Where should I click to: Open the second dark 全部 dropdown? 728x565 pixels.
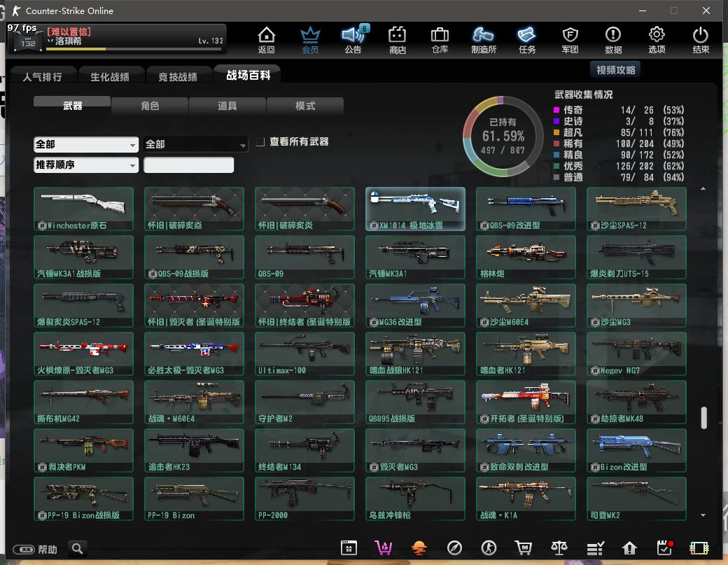(x=195, y=144)
